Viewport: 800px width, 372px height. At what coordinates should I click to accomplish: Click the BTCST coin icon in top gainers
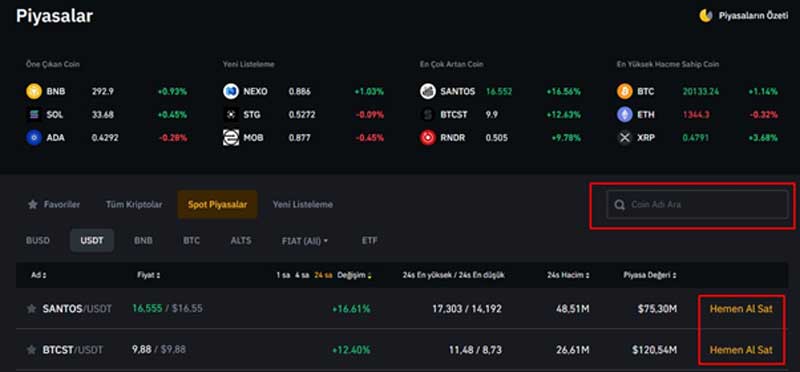click(428, 115)
